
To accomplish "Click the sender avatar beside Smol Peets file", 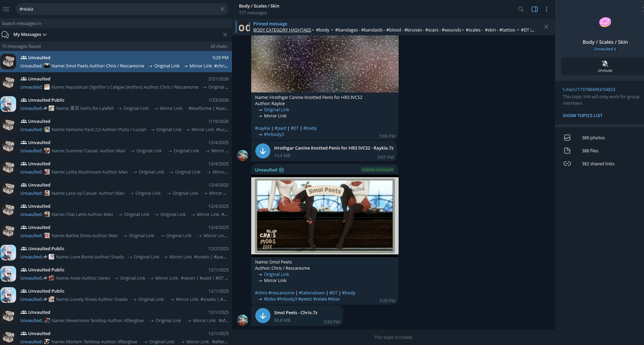I will 243,320.
